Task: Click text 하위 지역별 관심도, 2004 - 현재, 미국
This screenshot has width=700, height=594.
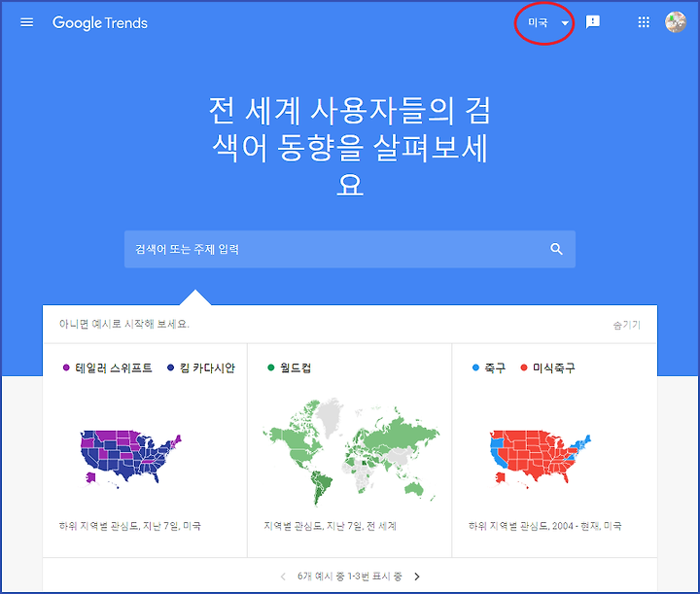Action: pos(545,526)
